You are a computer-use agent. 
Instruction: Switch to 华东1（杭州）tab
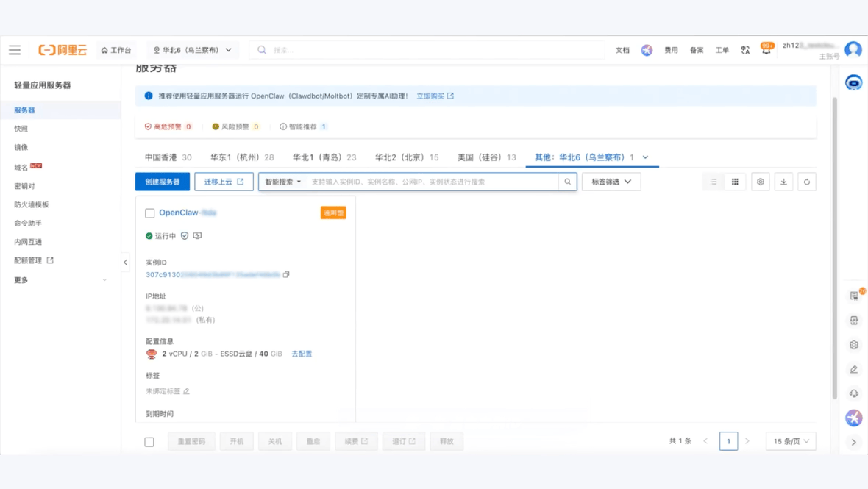coord(242,157)
